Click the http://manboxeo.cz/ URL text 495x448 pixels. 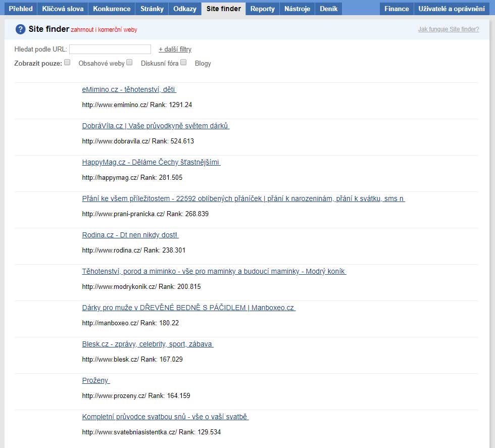110,323
